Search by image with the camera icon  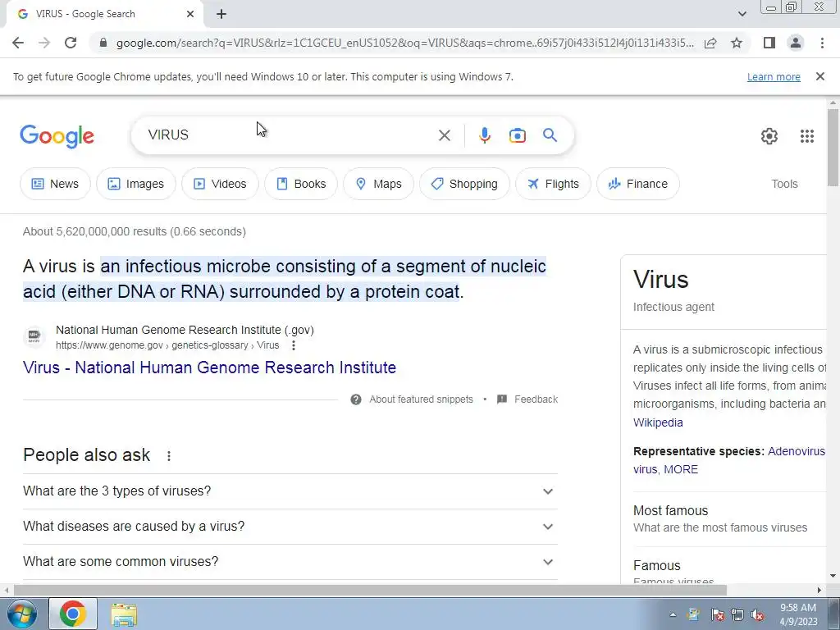tap(517, 135)
